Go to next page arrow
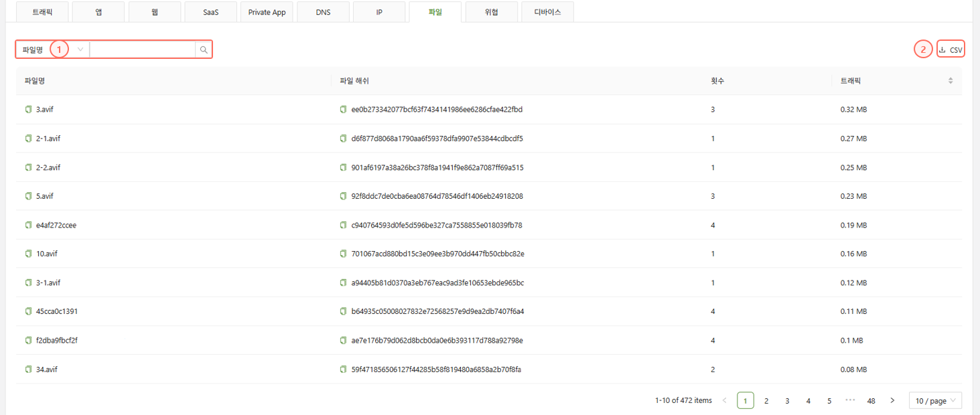Viewport: 980px width, 415px height. tap(892, 401)
